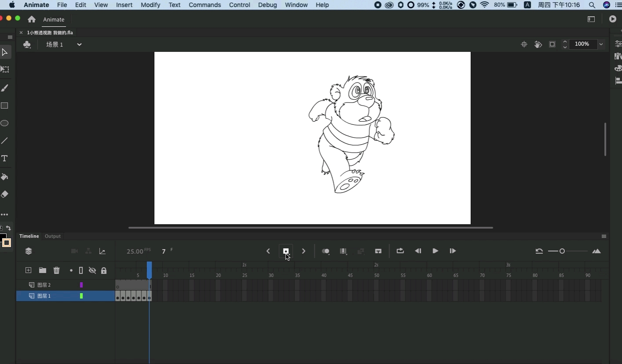Viewport: 622px width, 364px height.
Task: Click the fill color swatch
Action: 7,243
